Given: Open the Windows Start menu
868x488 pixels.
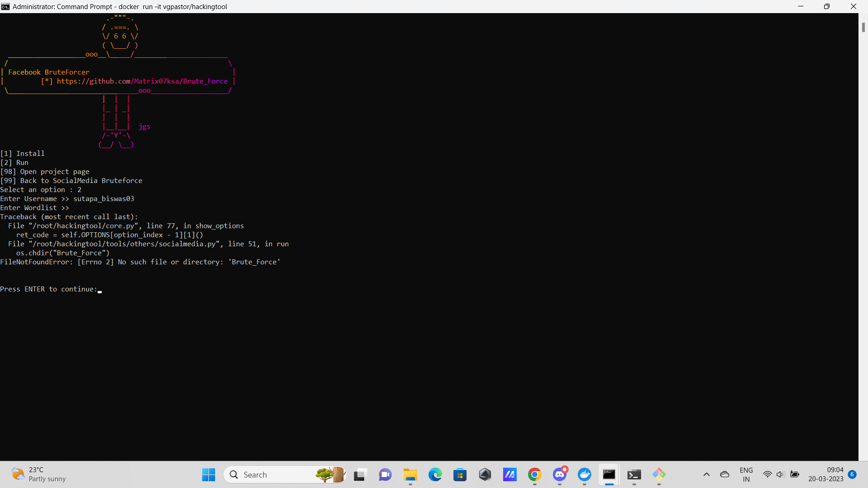Looking at the screenshot, I should coord(208,474).
